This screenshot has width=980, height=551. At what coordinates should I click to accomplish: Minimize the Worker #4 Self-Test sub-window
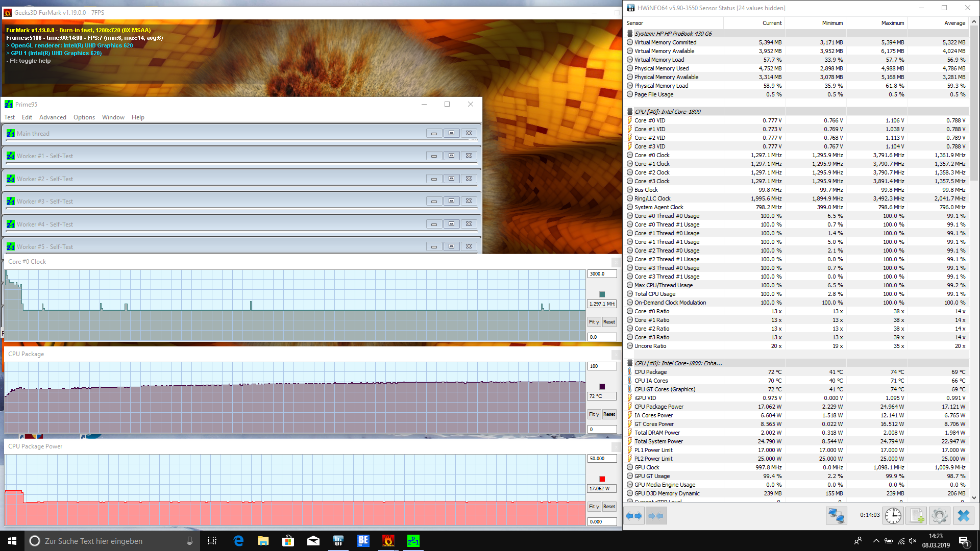tap(434, 224)
